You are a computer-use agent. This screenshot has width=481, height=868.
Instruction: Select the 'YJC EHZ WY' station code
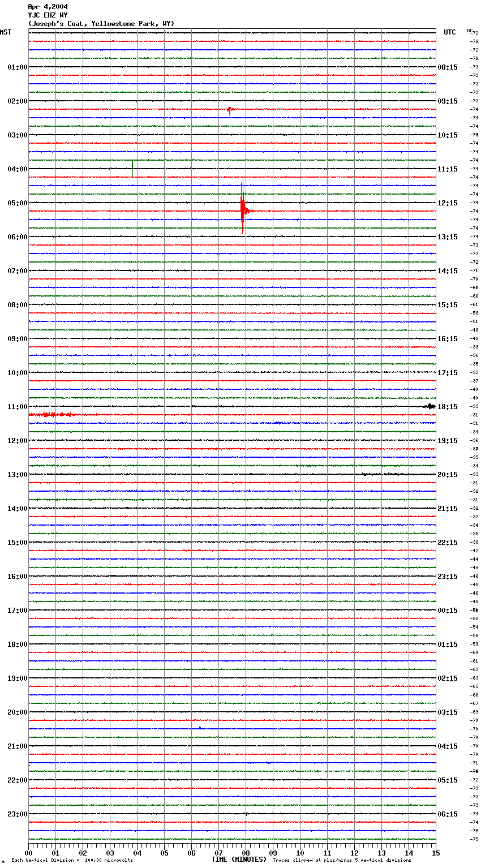tap(48, 15)
